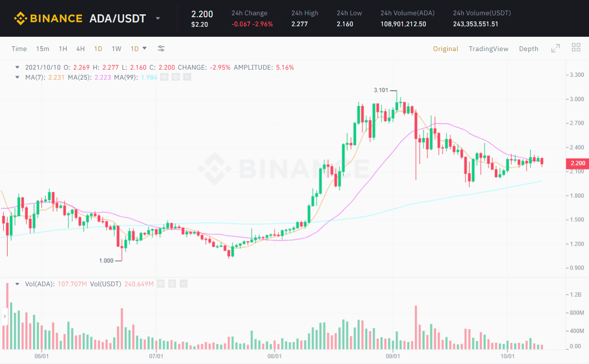Switch to the Depth chart
589x364 pixels.
(528, 49)
